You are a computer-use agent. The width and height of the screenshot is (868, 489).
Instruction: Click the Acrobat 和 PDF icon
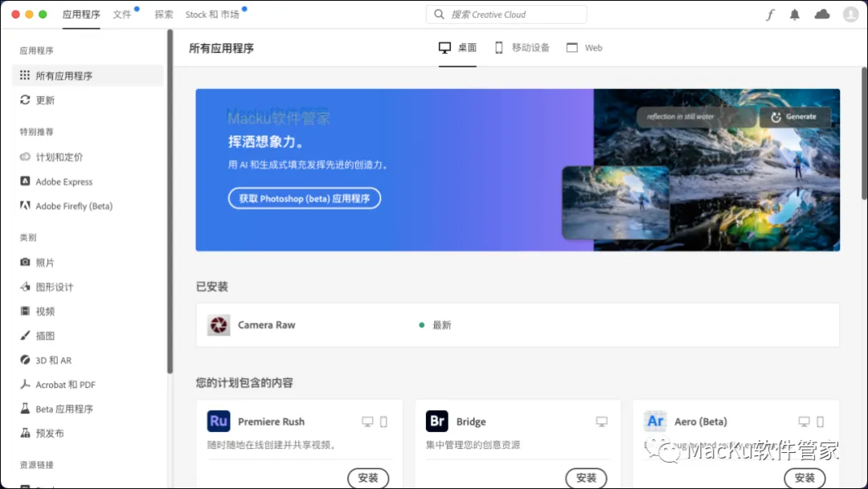click(25, 384)
